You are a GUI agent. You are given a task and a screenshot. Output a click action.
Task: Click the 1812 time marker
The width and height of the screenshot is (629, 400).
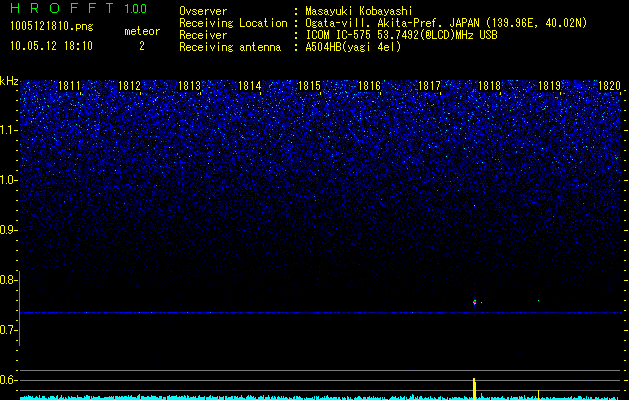[129, 86]
